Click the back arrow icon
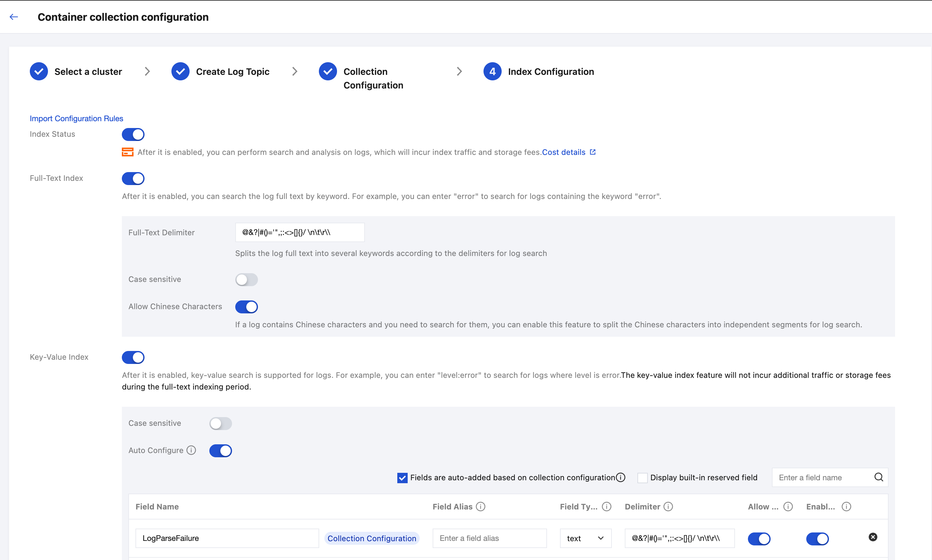This screenshot has height=560, width=932. (14, 17)
